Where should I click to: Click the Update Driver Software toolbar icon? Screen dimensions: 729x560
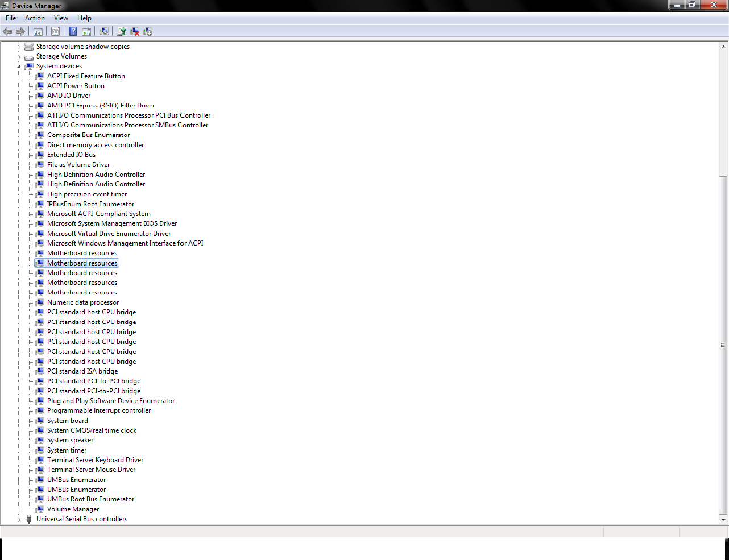(x=122, y=32)
